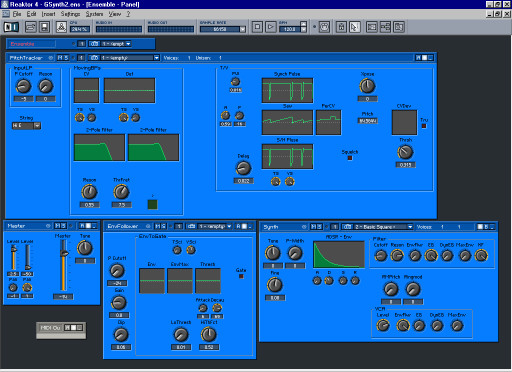
Task: Click the square stop button in toolbar
Action: pyautogui.click(x=257, y=27)
